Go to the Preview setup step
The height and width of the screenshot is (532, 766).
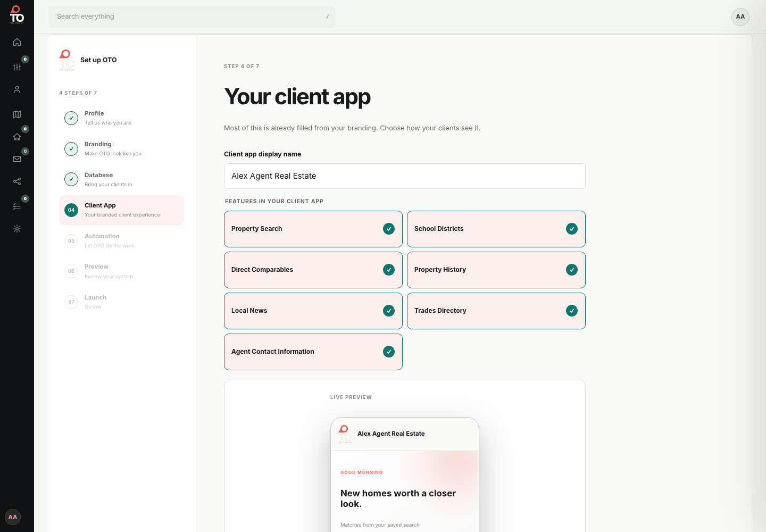[121, 271]
